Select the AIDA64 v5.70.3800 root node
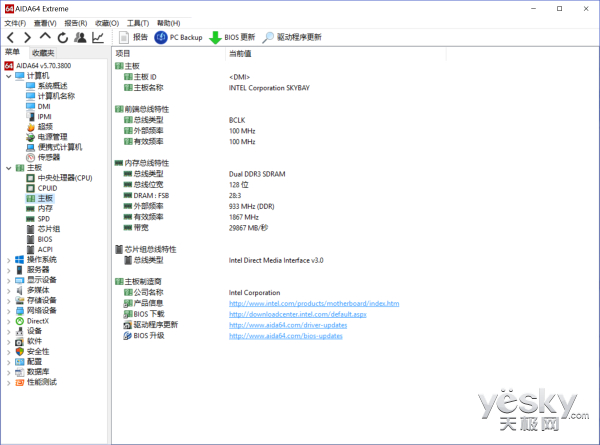Screen dimensions: 600x445 click(38, 66)
